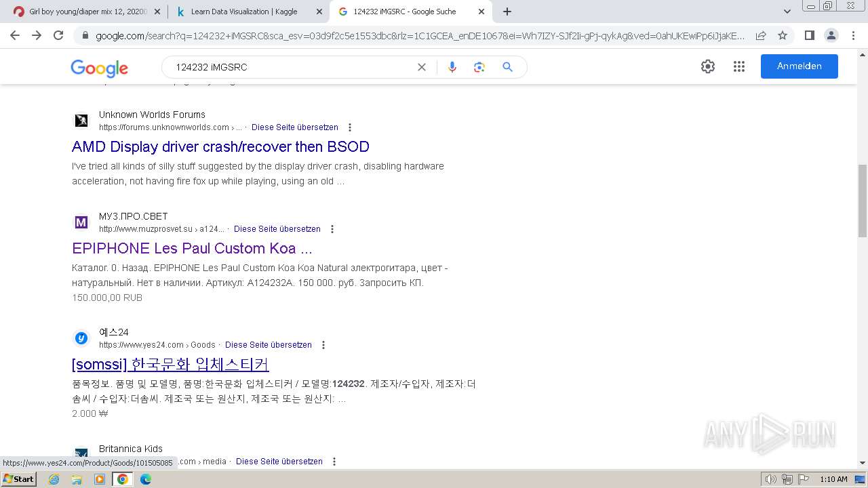
Task: Click the Anmelden sign-in button
Action: point(800,66)
